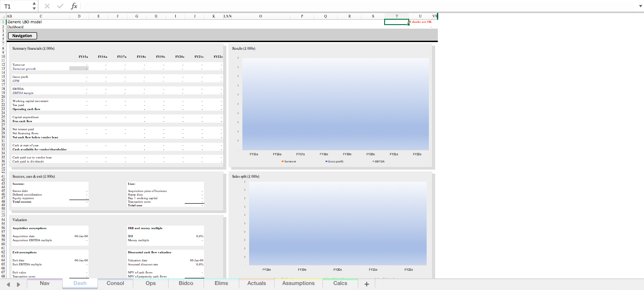Image resolution: width=644 pixels, height=290 pixels.
Task: Switch to the Calcs sheet tab
Action: (340, 283)
